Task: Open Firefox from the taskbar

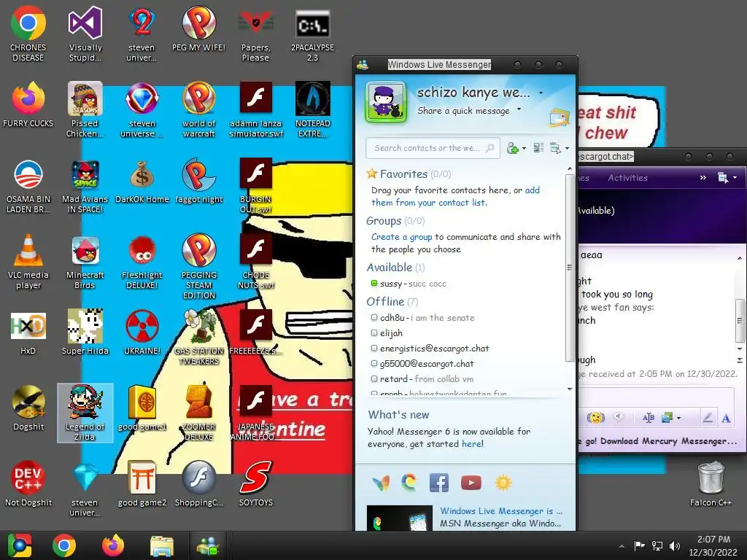Action: 113,545
